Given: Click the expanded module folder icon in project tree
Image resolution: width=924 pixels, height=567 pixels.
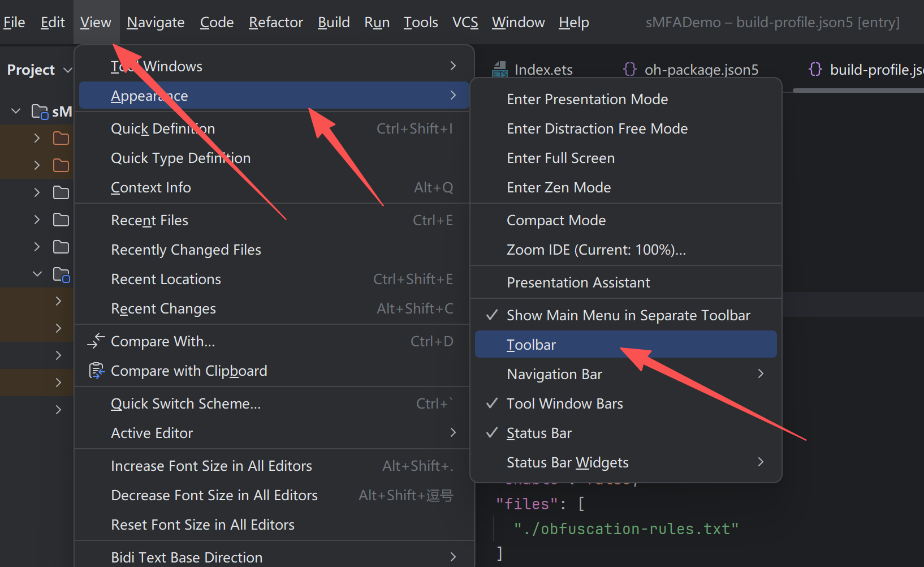Looking at the screenshot, I should coord(61,274).
